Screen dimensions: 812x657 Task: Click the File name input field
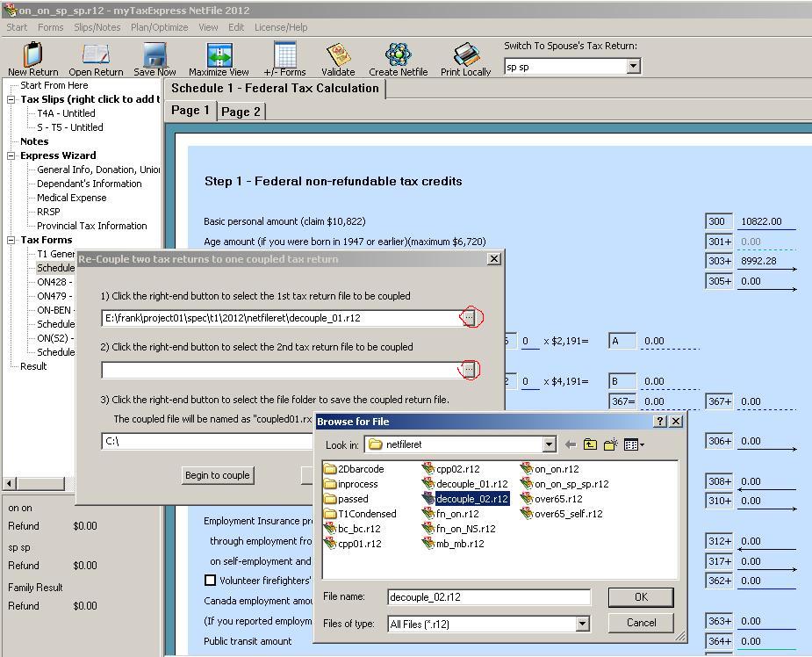[x=488, y=597]
